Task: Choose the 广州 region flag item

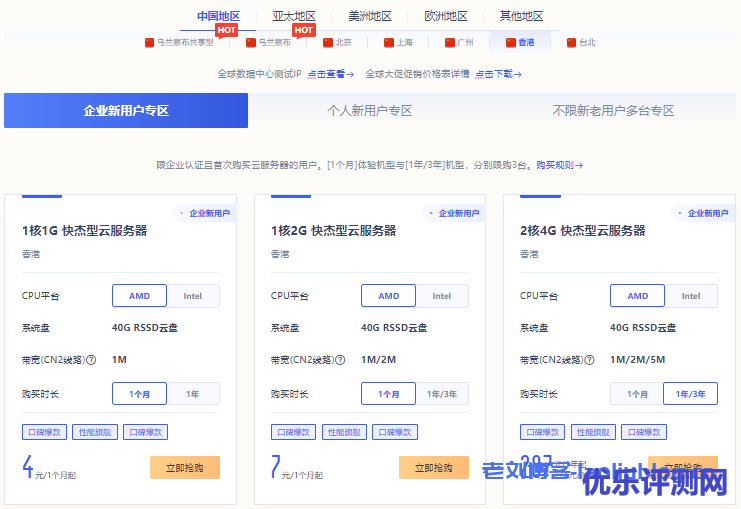Action: click(x=457, y=42)
